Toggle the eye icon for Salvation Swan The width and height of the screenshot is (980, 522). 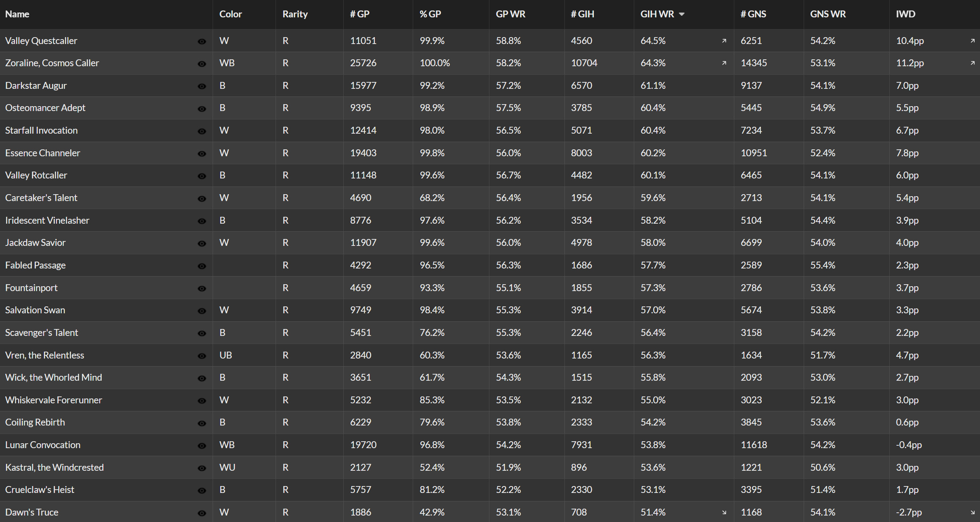202,311
